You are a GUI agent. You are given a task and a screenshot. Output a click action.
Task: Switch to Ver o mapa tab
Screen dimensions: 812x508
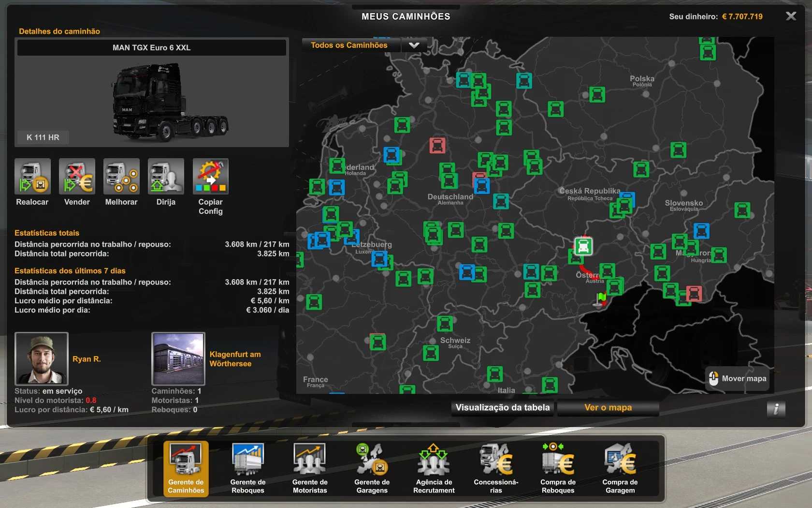pyautogui.click(x=608, y=408)
